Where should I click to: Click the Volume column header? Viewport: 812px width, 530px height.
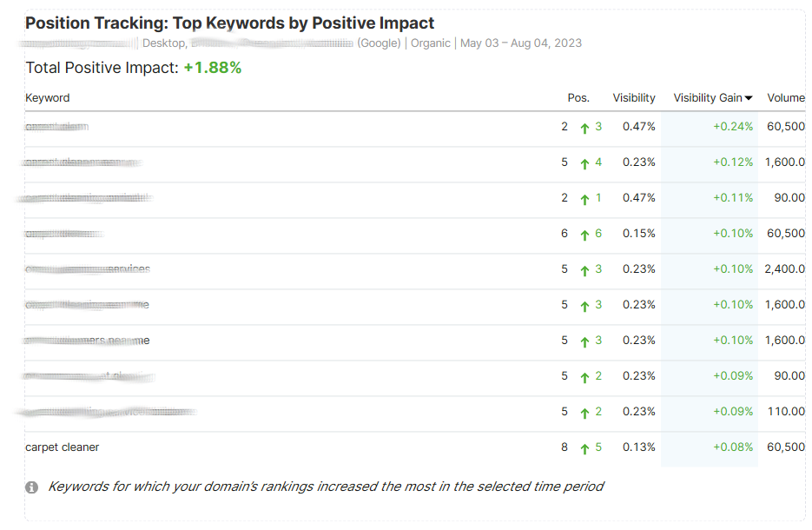pos(786,98)
